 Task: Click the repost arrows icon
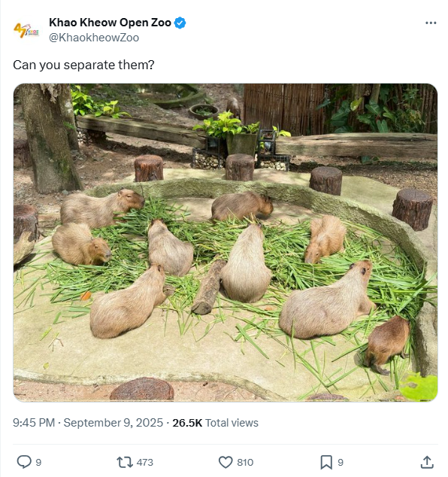tap(125, 462)
